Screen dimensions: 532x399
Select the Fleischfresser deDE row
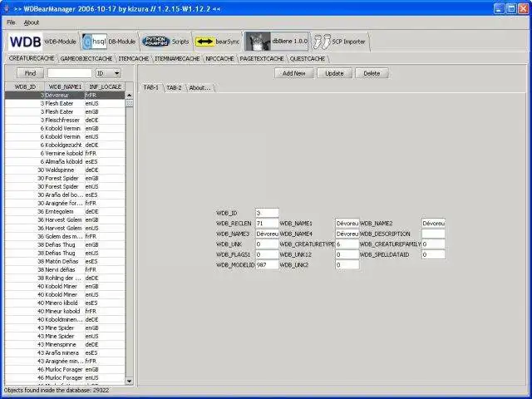(65, 120)
